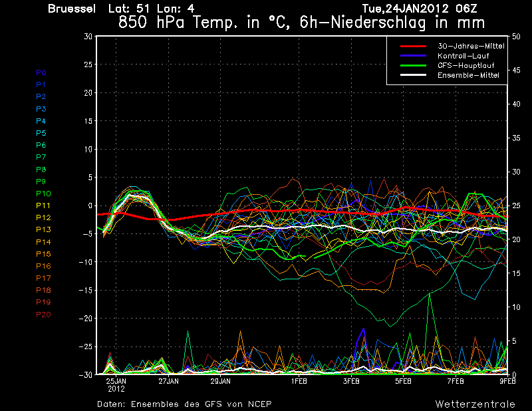Click the P12 ensemble label
Viewport: 532px width, 411px height.
(x=43, y=217)
